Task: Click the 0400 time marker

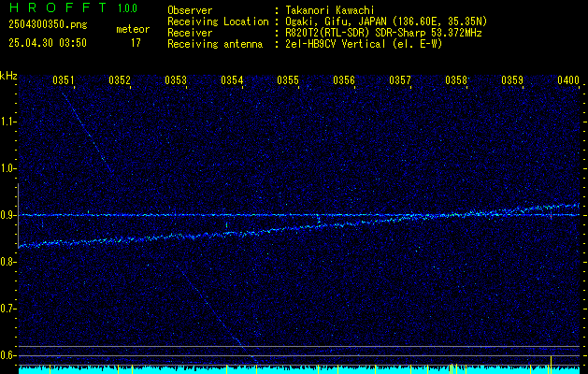Action: [568, 79]
